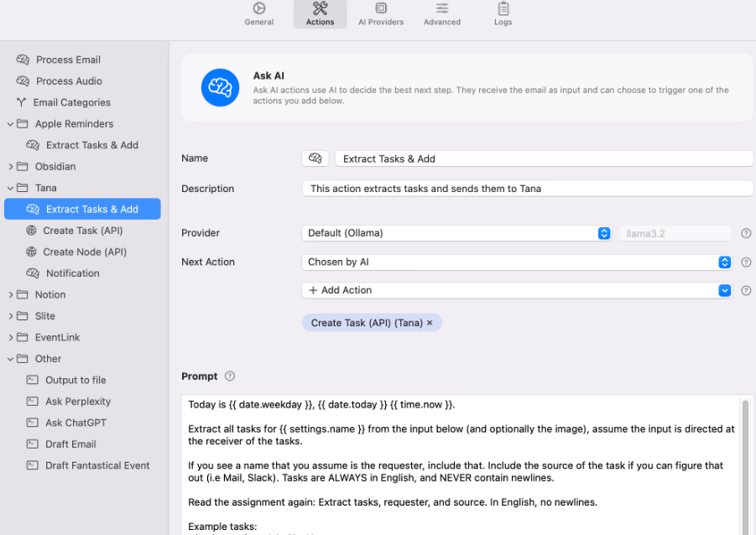Open help for the Provider setting
Viewport: 756px width, 535px height.
(x=746, y=233)
